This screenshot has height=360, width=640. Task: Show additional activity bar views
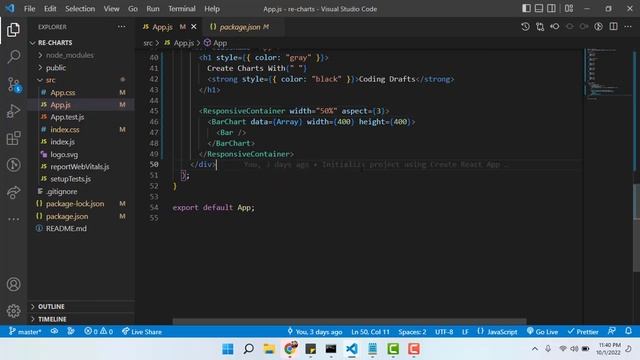pyautogui.click(x=13, y=219)
